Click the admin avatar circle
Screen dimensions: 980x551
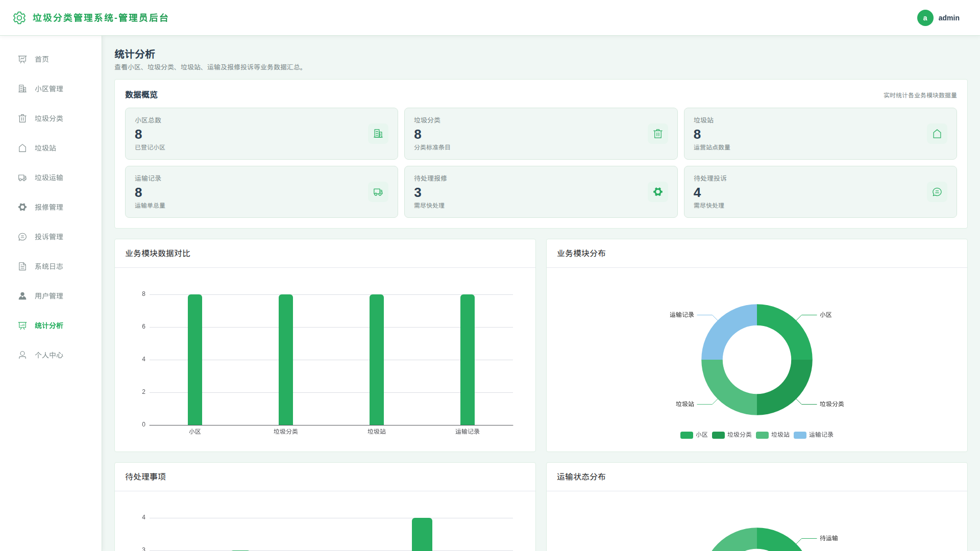pos(925,18)
